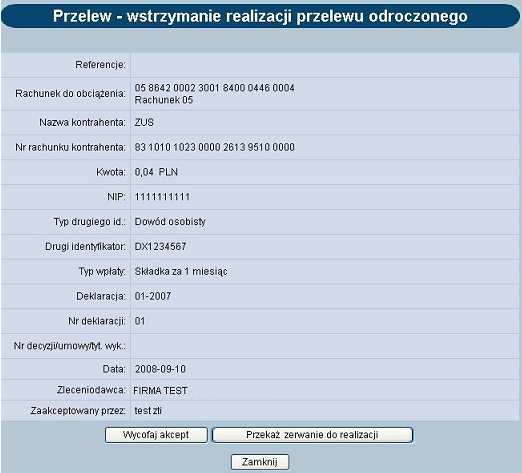
Task: Click second identifier DX1234567
Action: (x=160, y=246)
